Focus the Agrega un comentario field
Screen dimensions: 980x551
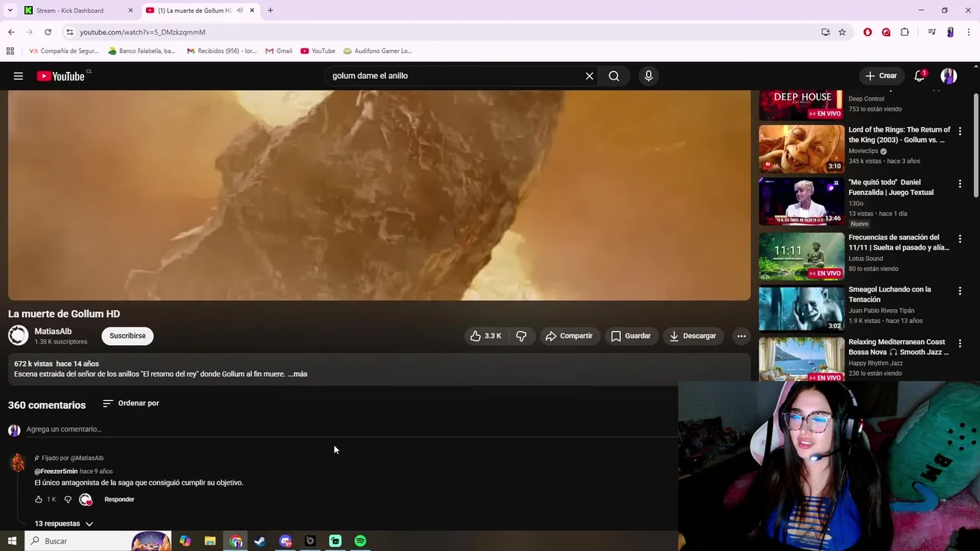351,429
